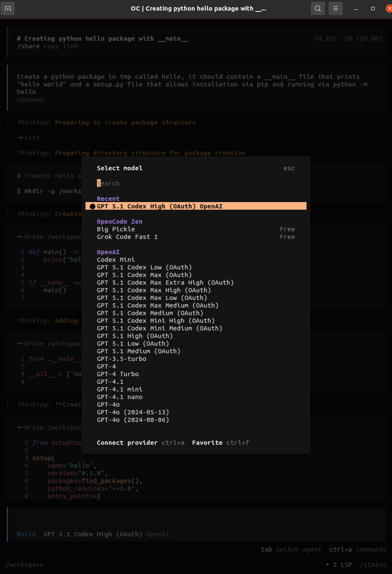Screen dimensions: 392x574
Task: Minimize the terminal window
Action: (x=356, y=8)
